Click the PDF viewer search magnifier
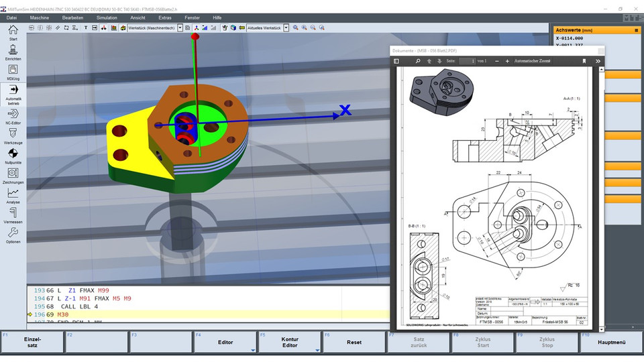The height and width of the screenshot is (362, 644). [417, 61]
